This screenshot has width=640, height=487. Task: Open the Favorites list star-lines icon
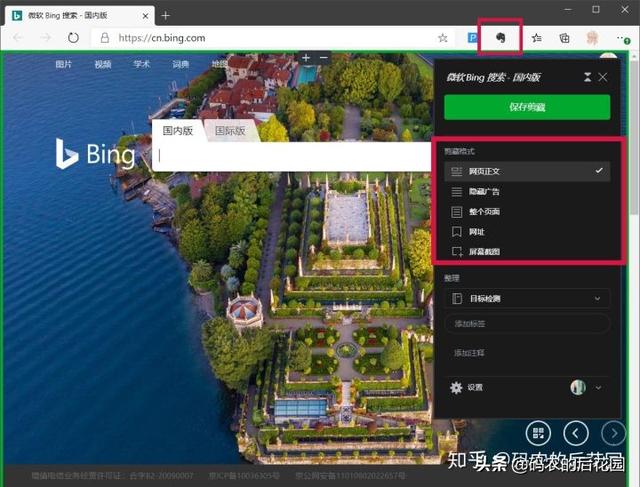537,38
